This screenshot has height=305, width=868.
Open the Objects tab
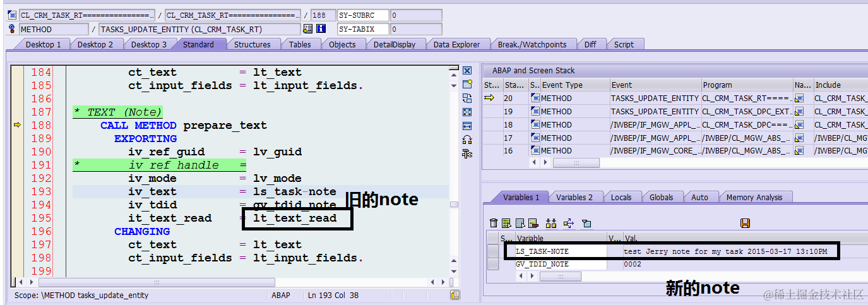tap(342, 44)
